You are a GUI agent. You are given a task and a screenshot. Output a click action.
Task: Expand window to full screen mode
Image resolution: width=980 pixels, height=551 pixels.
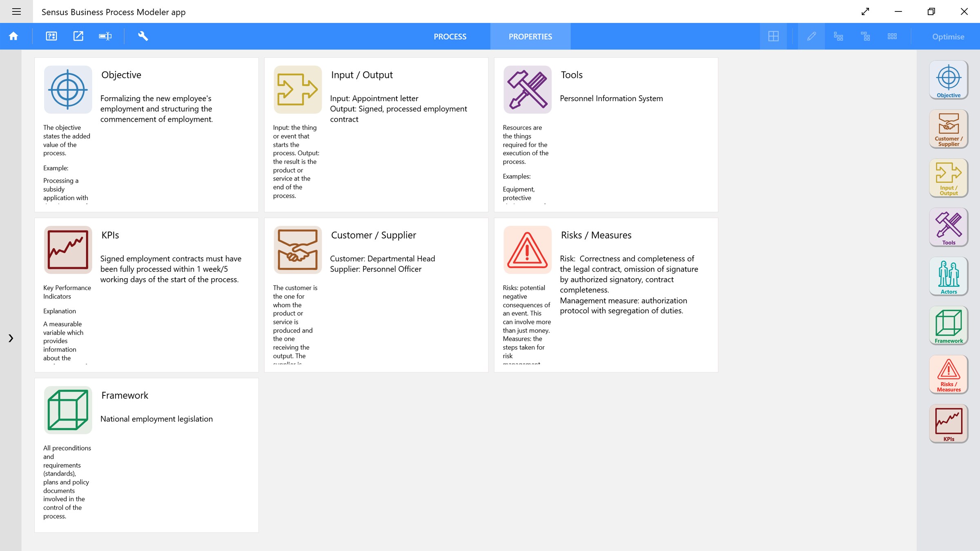point(865,11)
